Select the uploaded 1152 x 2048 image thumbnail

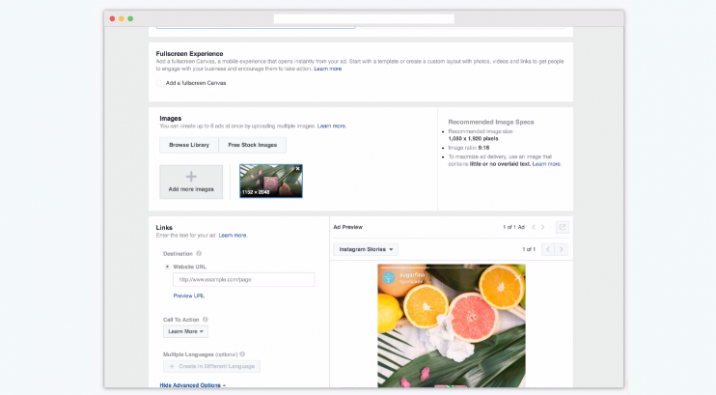[271, 181]
